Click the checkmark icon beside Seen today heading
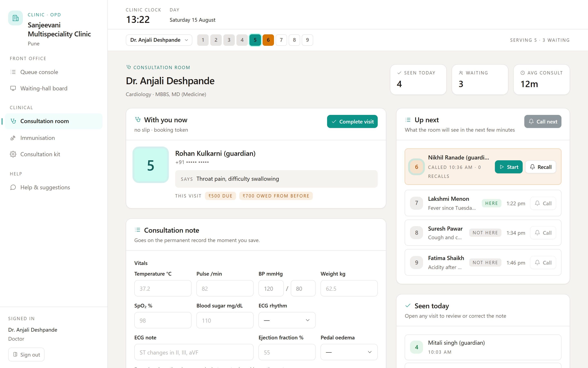This screenshot has width=588, height=368. point(408,305)
